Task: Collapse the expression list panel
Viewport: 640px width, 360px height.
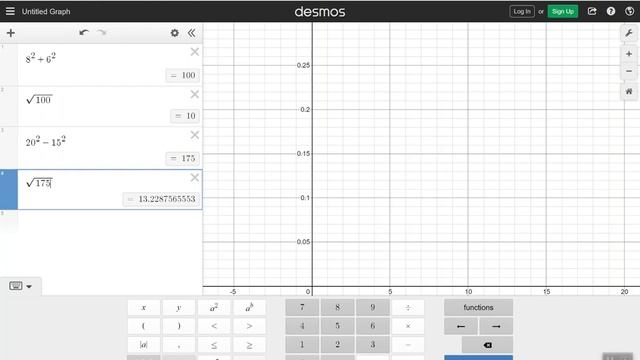Action: (x=191, y=33)
